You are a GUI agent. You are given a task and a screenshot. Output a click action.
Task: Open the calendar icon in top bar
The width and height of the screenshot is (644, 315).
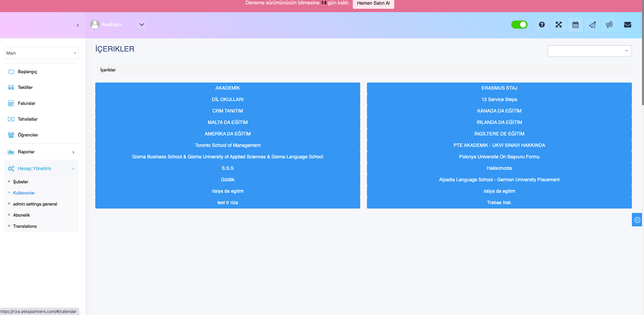pos(575,25)
